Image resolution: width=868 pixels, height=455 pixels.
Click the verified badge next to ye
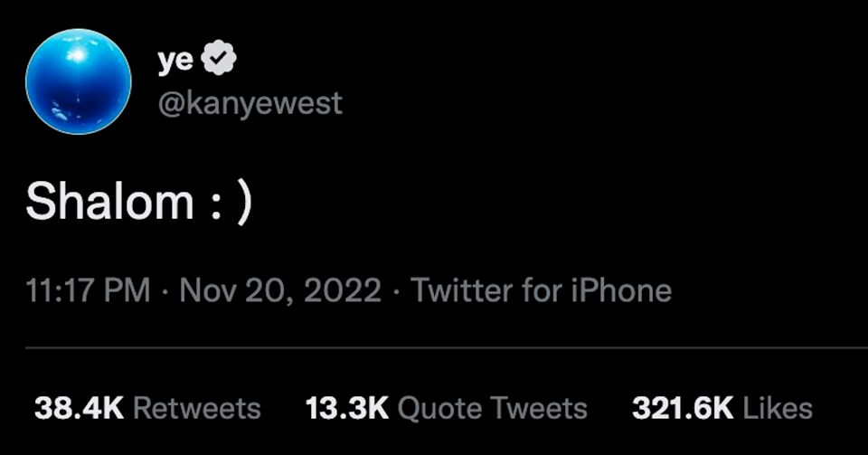tap(221, 61)
